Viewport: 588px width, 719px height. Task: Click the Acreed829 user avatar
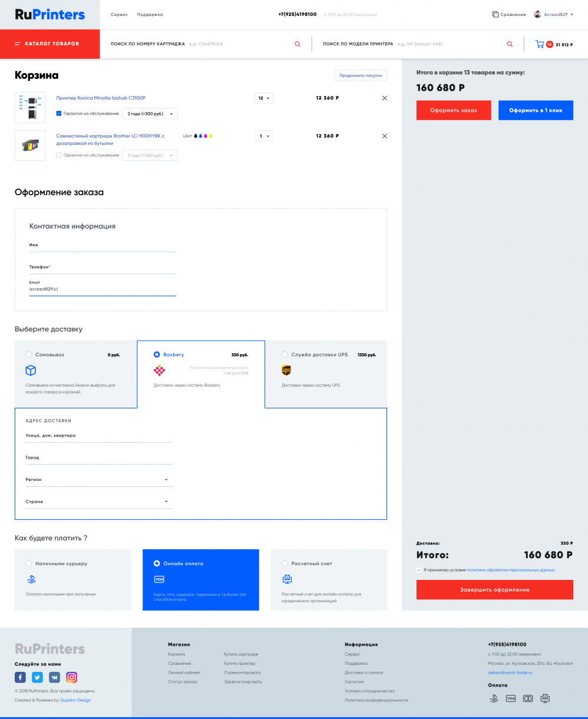537,14
